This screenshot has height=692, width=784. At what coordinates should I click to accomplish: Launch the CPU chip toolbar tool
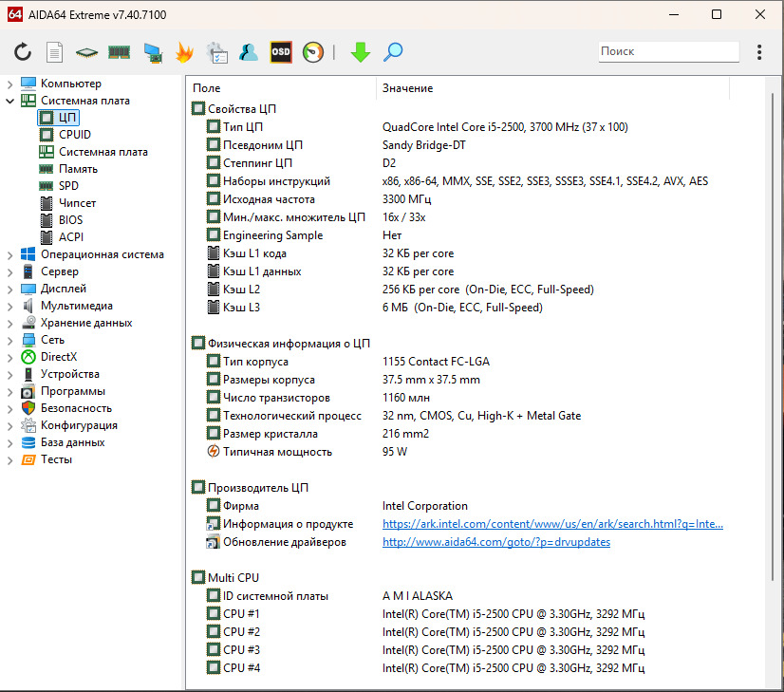click(87, 52)
